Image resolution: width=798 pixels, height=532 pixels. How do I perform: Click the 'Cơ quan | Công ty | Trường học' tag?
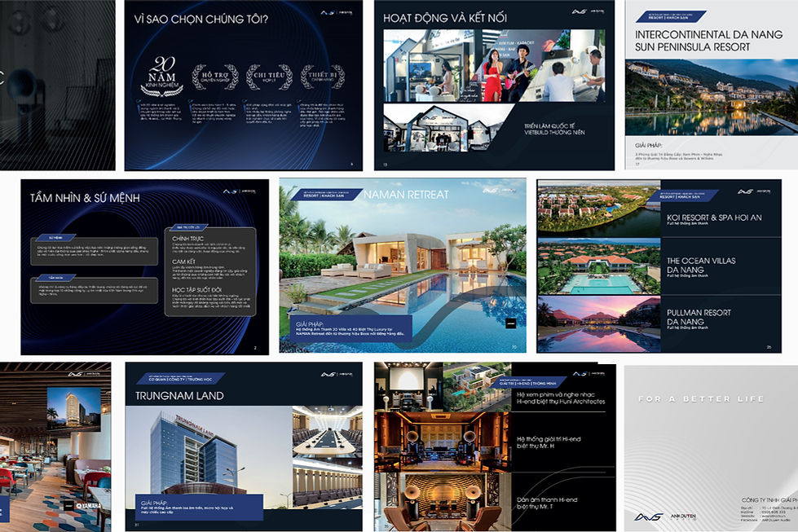[181, 379]
